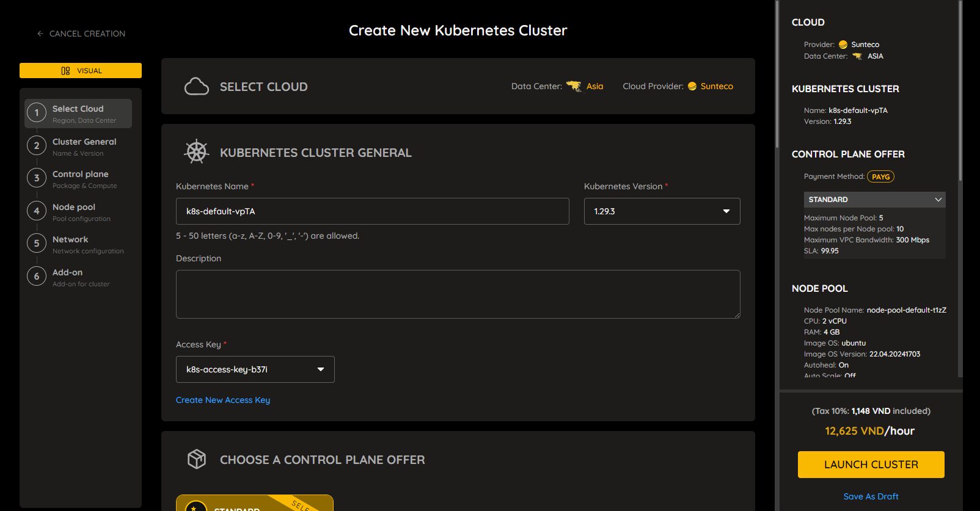Click step 4 circle for Node pool

click(x=37, y=211)
